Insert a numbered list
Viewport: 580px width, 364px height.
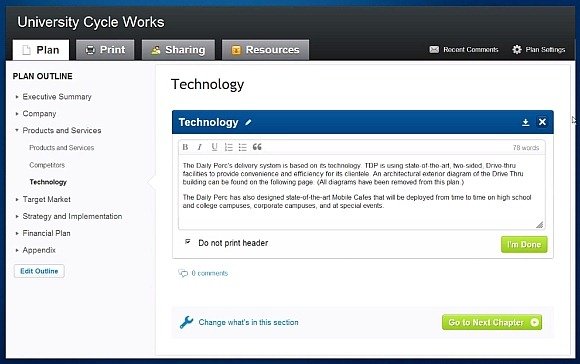click(229, 147)
